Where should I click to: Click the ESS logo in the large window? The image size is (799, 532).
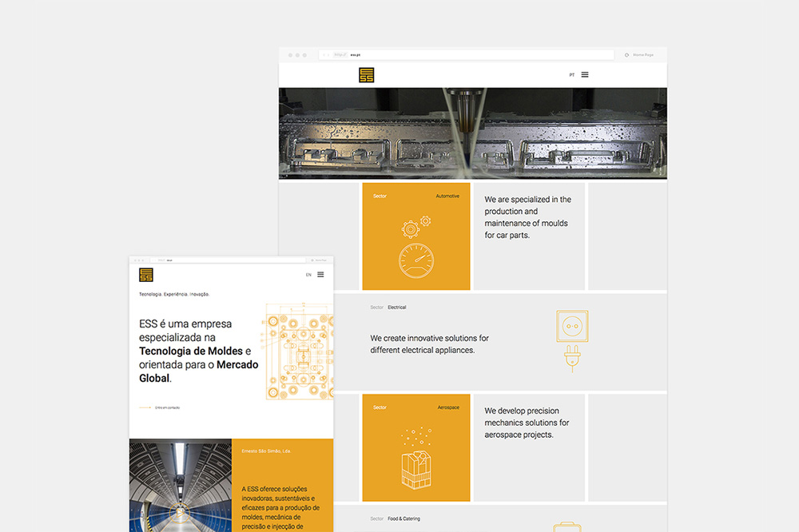pyautogui.click(x=367, y=75)
